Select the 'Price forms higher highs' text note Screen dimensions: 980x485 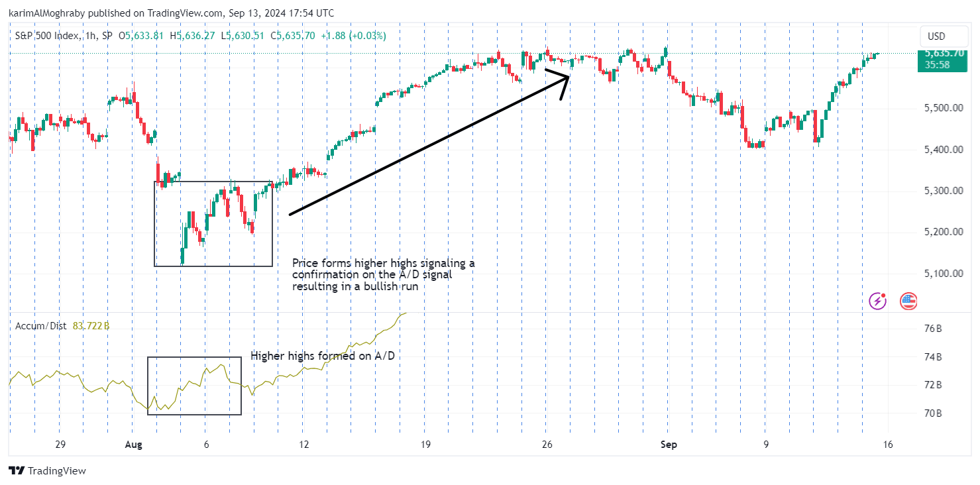pyautogui.click(x=384, y=275)
